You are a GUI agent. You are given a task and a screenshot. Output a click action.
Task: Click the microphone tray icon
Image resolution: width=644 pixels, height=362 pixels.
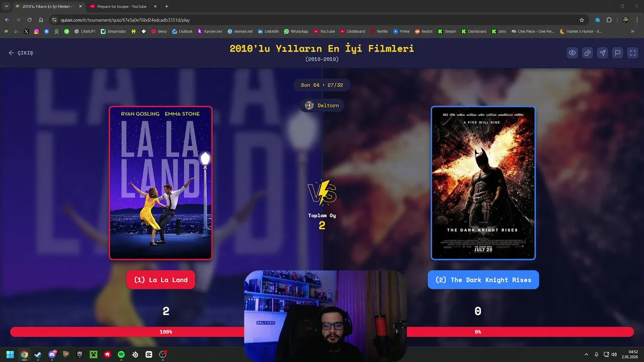click(596, 354)
